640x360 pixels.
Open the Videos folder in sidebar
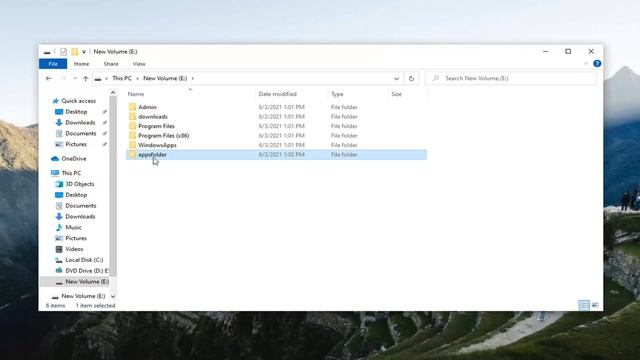pos(74,249)
